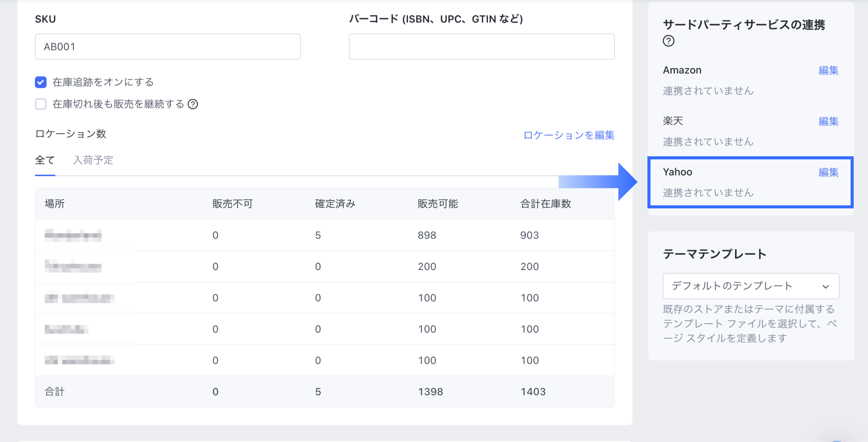
Task: Click 販売不可 column header
Action: click(x=232, y=204)
